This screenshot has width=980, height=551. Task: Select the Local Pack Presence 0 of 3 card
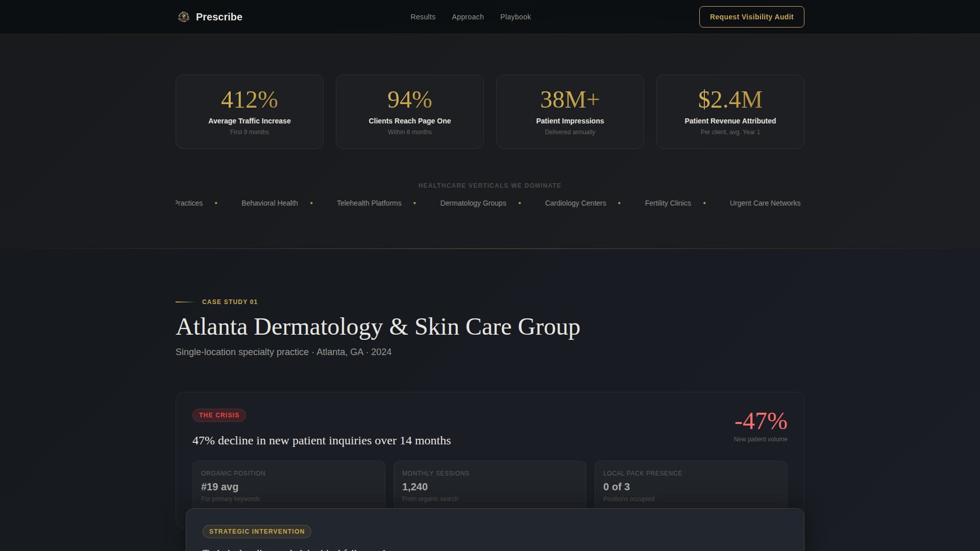tap(691, 484)
